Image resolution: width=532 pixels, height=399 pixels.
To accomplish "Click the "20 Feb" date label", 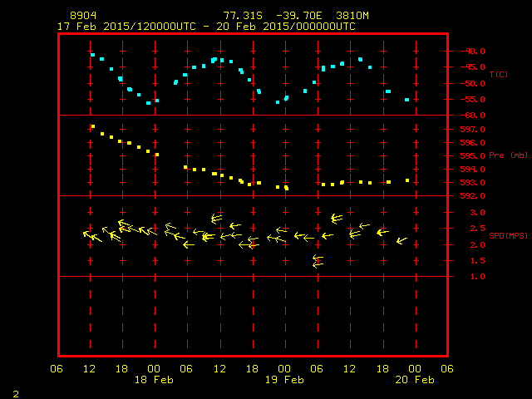I will (x=415, y=380).
